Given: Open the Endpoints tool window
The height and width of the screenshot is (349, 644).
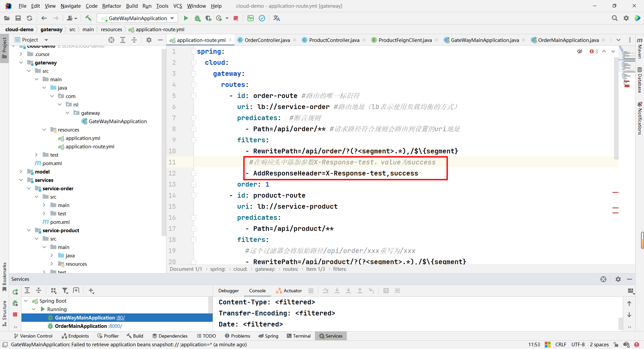Looking at the screenshot, I should 75,336.
